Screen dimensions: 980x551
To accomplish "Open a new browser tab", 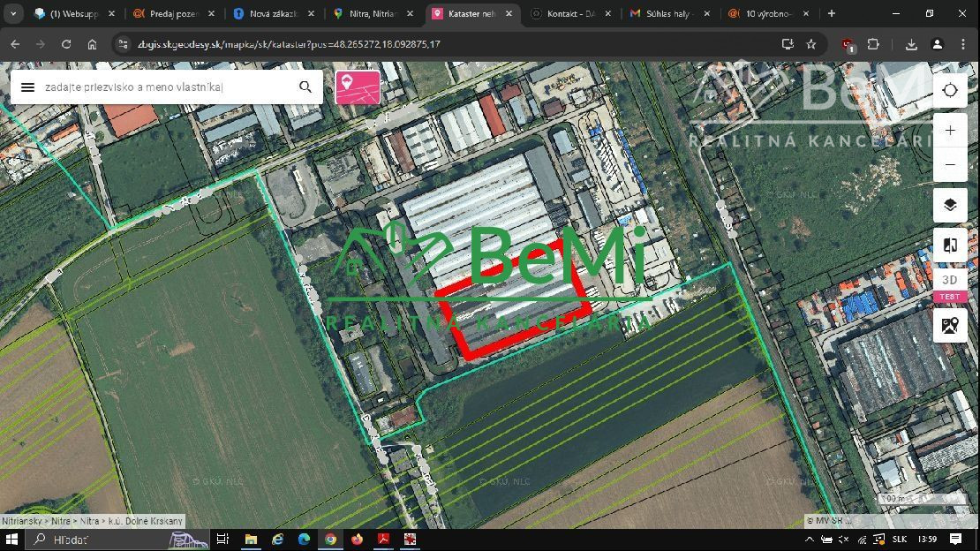I will coord(832,13).
